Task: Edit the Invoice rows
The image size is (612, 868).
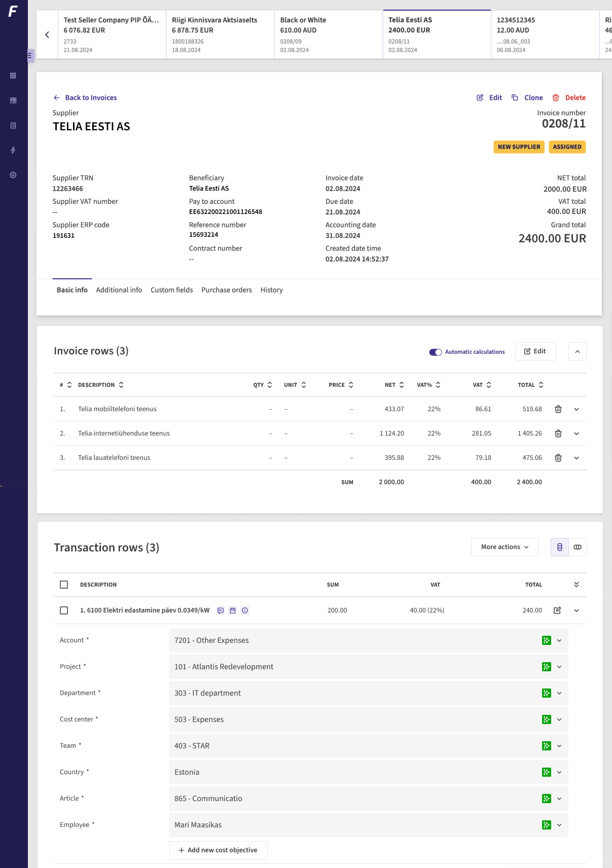Action: pos(535,351)
